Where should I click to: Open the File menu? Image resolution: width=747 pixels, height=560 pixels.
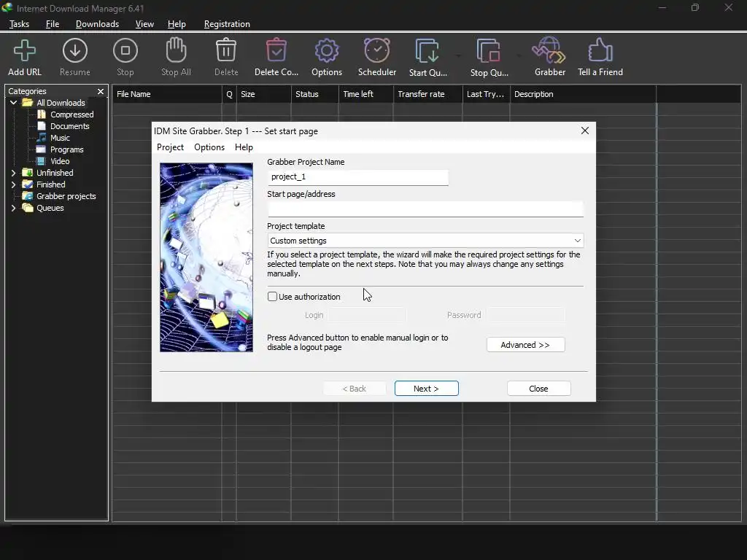(53, 24)
